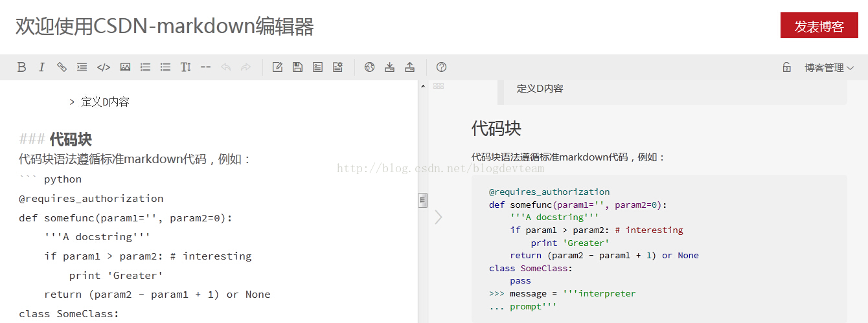This screenshot has width=868, height=323.
Task: Open the 博客管理 dropdown menu
Action: (x=829, y=68)
